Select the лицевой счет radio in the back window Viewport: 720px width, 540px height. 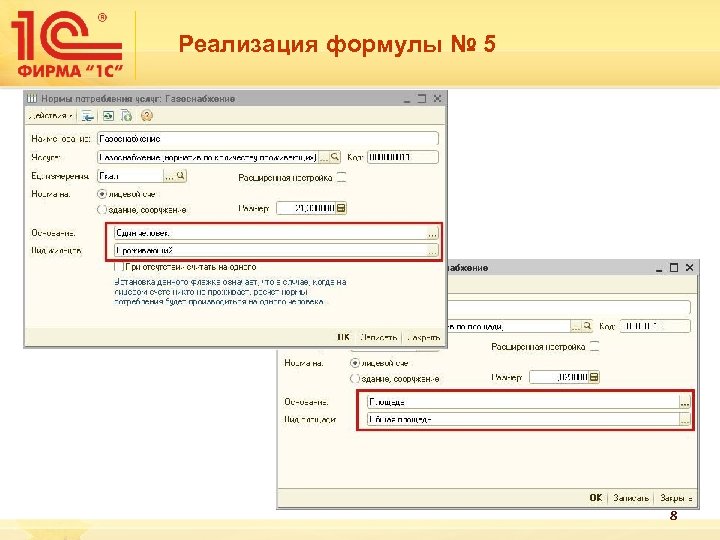tap(354, 363)
